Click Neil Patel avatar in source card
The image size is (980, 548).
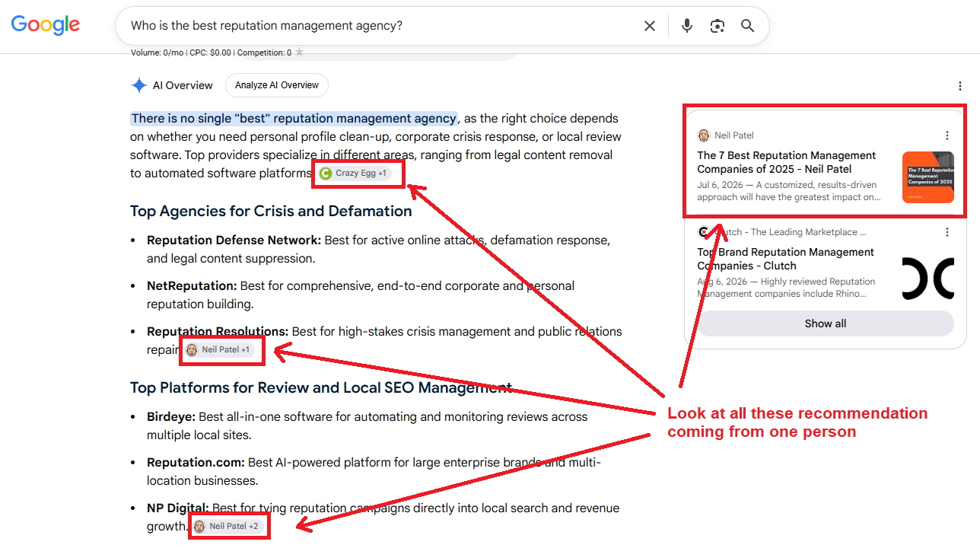(704, 135)
